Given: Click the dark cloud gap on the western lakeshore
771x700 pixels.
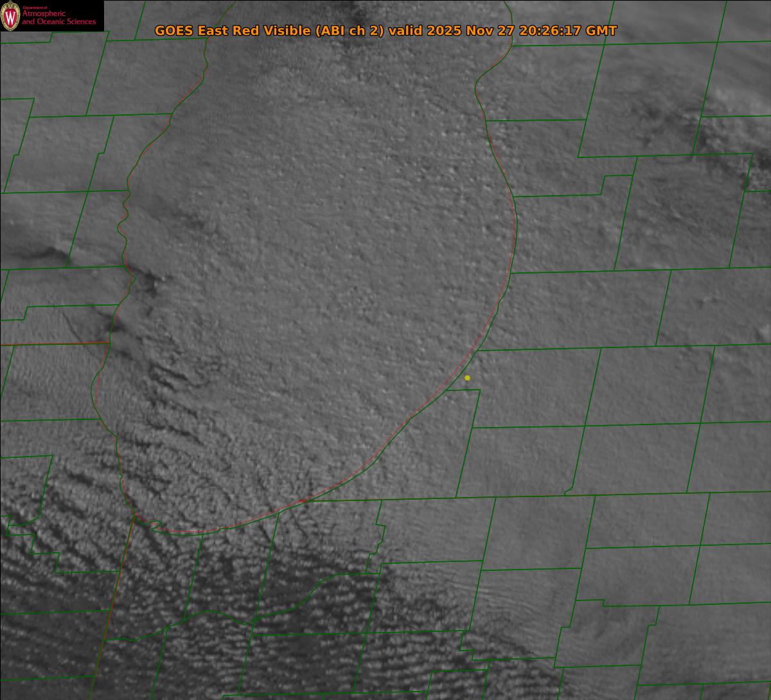Looking at the screenshot, I should [x=151, y=281].
